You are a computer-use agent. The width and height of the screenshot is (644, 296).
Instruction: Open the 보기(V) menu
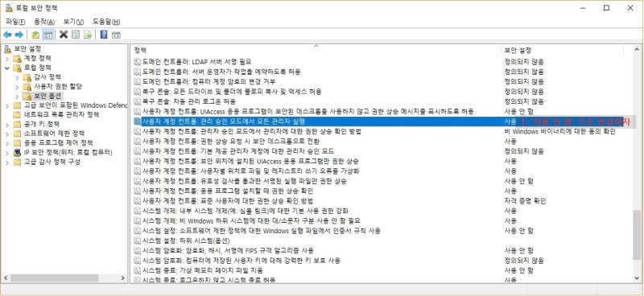click(x=73, y=22)
